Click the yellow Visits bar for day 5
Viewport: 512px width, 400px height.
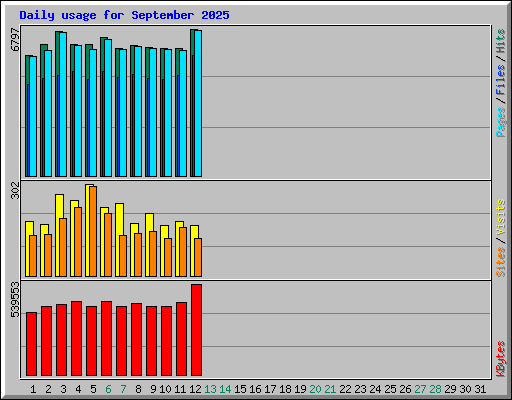point(88,230)
